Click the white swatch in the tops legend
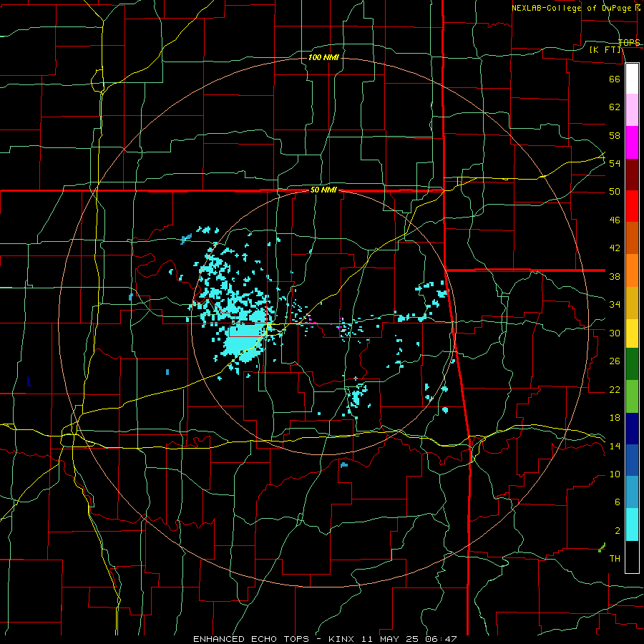The width and height of the screenshot is (644, 644). click(x=632, y=79)
